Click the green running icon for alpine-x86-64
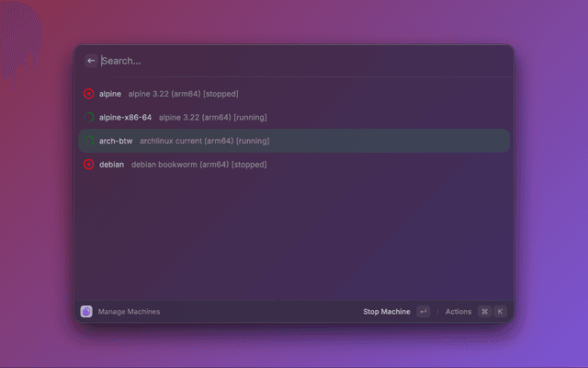 (x=89, y=118)
